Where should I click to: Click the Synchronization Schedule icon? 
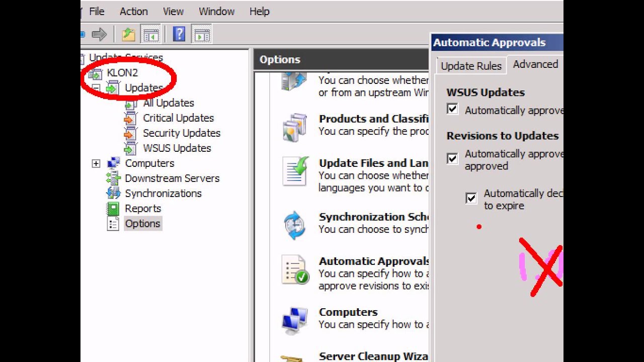[x=295, y=225]
